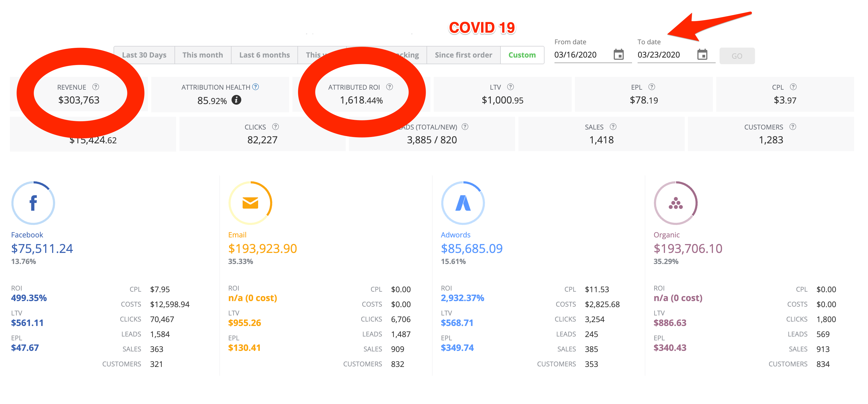Click the Sales help question mark
Image resolution: width=868 pixels, height=404 pixels.
[x=613, y=126]
